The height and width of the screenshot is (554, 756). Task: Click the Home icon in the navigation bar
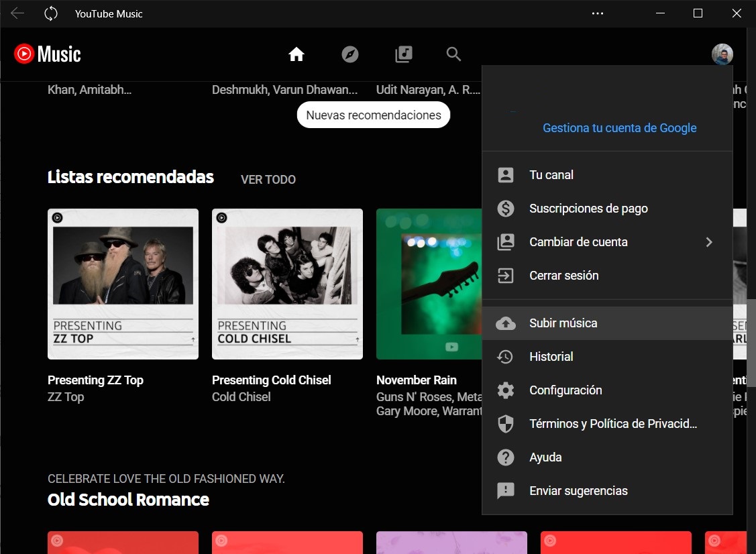296,54
